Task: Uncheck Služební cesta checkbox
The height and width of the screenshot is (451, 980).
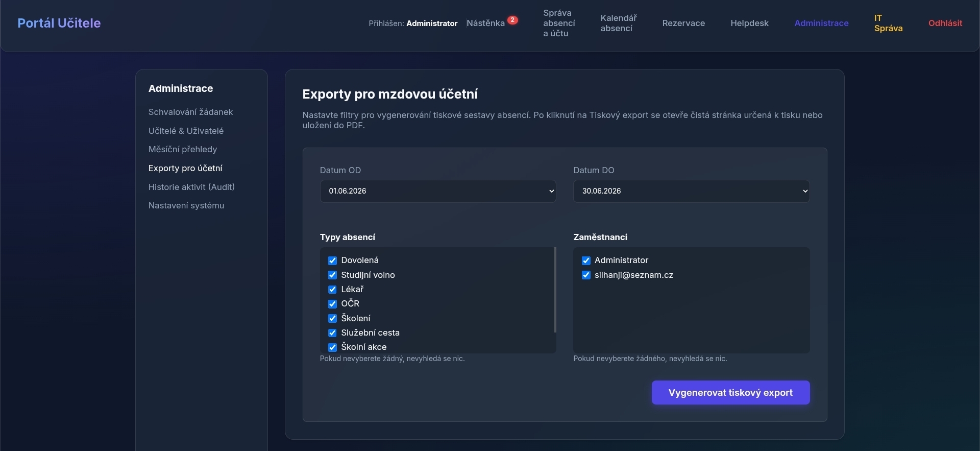Action: [x=332, y=333]
